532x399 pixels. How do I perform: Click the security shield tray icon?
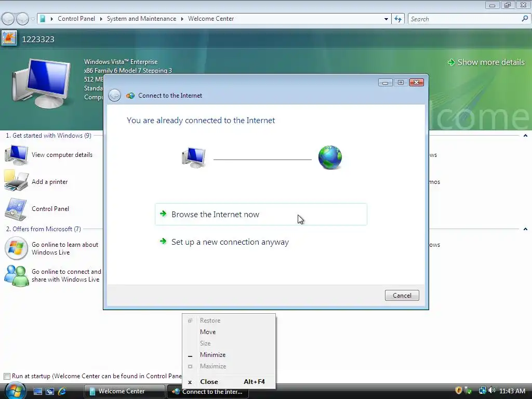pos(458,391)
